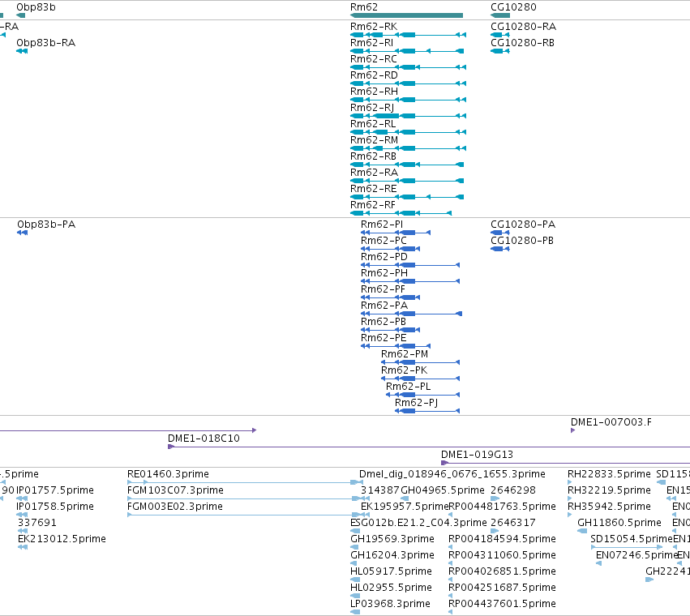Click the IP01758.5prime EST label
The height and width of the screenshot is (616, 690).
55,507
